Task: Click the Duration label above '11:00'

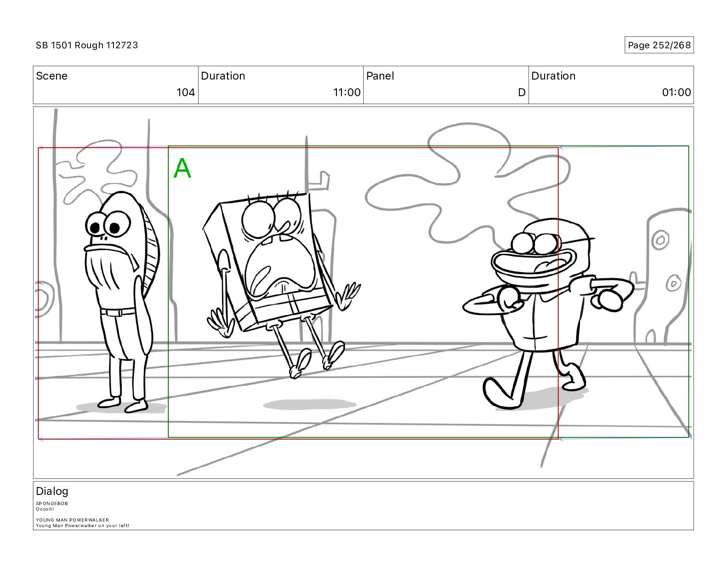Action: tap(223, 76)
